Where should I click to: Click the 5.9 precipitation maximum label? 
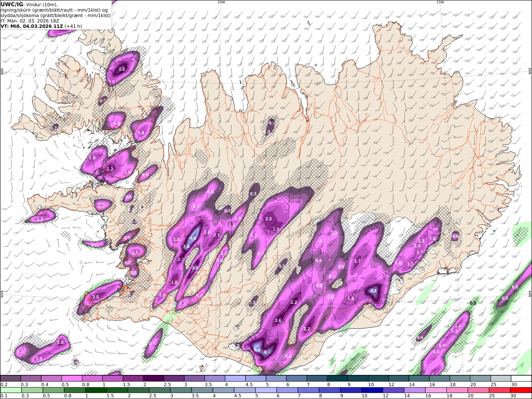[x=192, y=239]
